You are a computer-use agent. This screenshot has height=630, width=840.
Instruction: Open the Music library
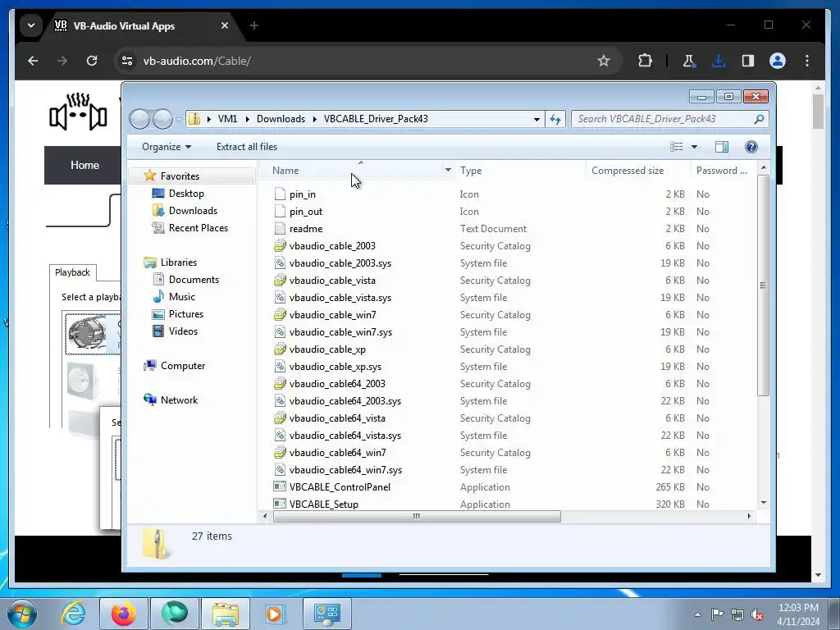click(182, 297)
